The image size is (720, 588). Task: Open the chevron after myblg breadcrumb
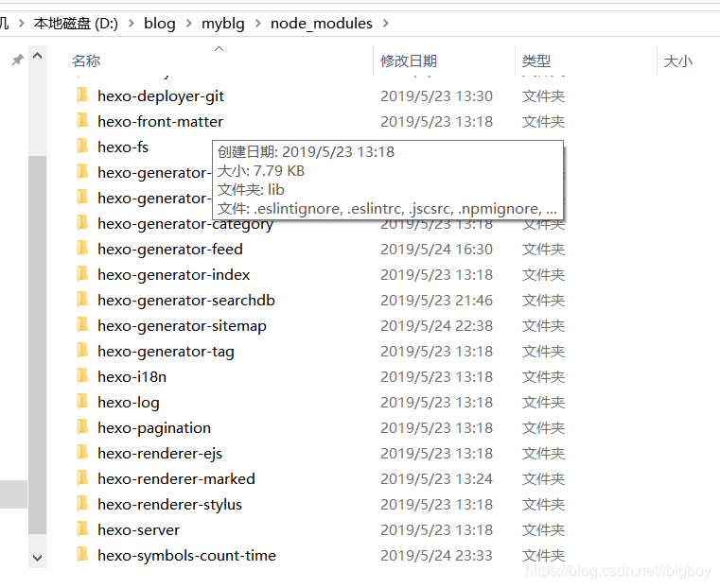tap(257, 23)
